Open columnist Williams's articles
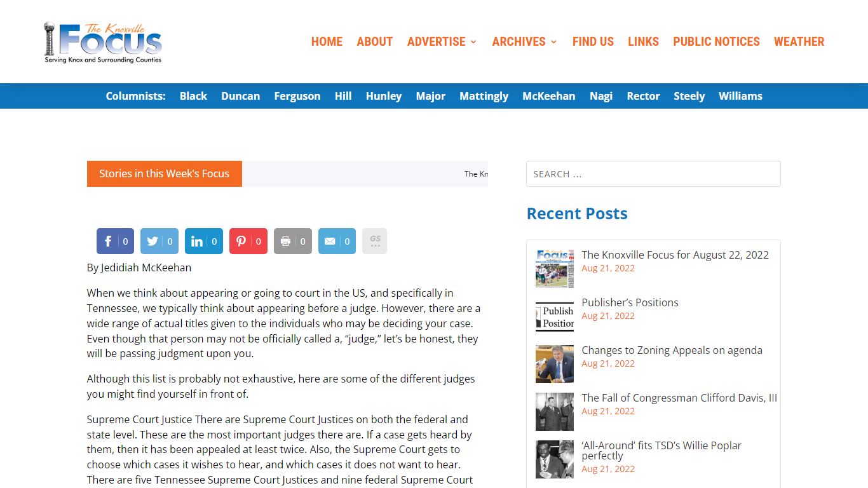Screen dimensions: 868x488 click(740, 96)
